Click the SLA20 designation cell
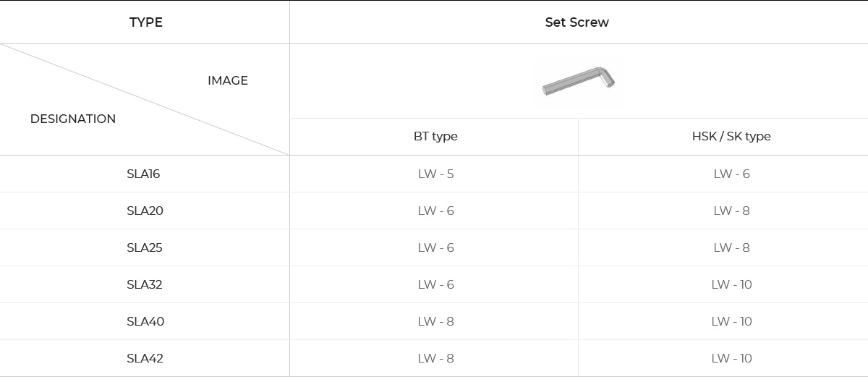Viewport: 868px width, 377px height. [x=145, y=211]
